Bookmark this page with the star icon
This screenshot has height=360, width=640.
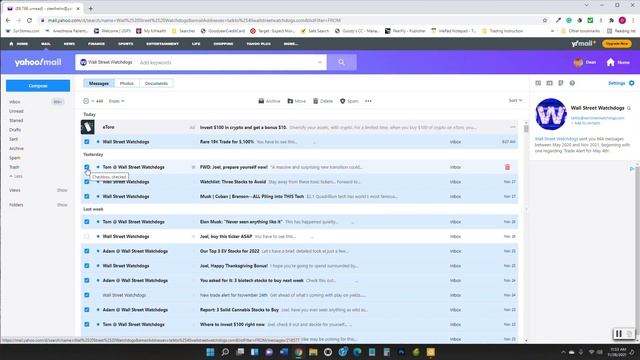click(x=544, y=20)
